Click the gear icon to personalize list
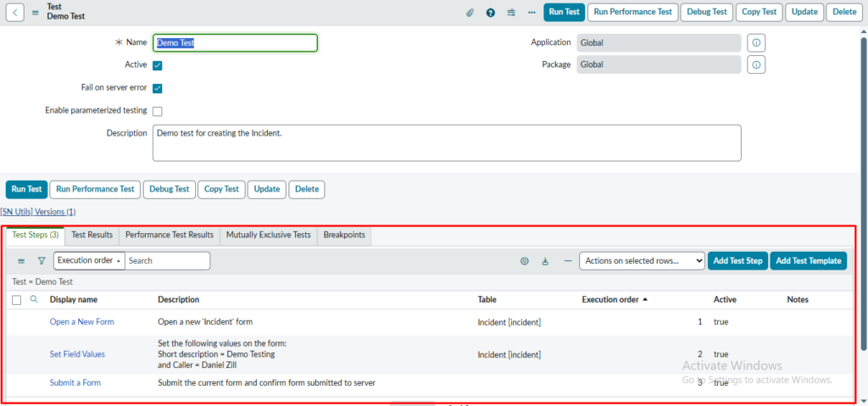 click(524, 261)
